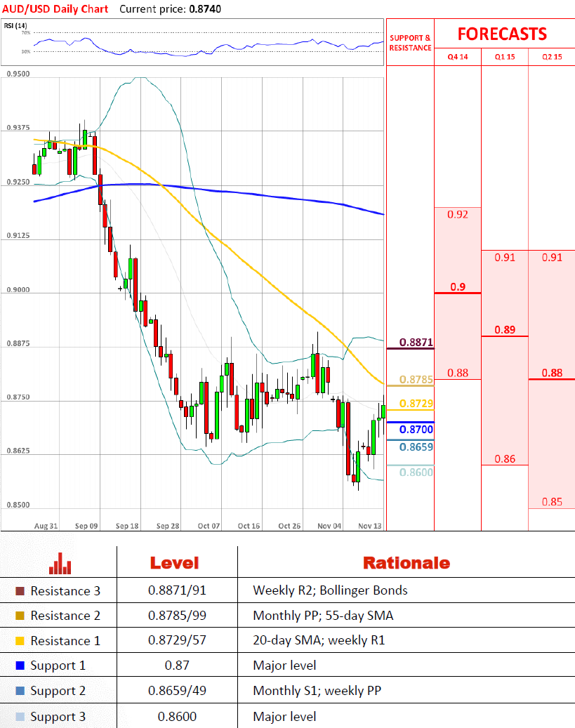575x728 pixels.
Task: Click the Rationale table column header
Action: [407, 563]
